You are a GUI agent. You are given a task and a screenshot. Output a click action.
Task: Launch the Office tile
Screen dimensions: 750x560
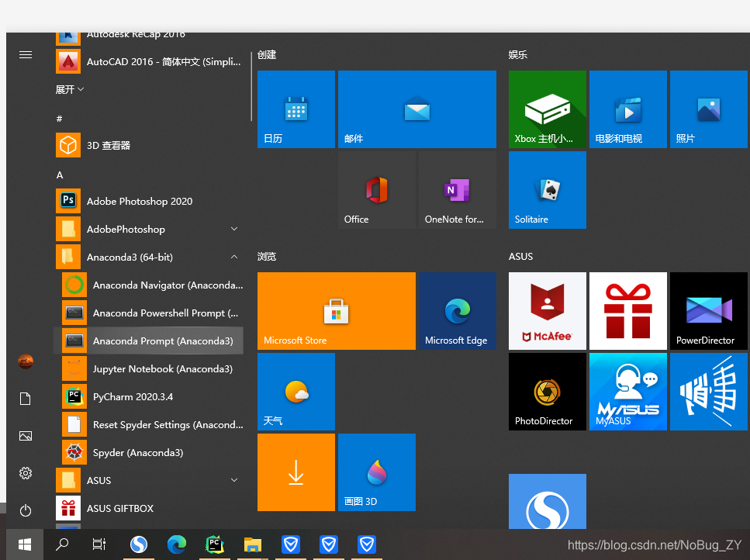[377, 190]
